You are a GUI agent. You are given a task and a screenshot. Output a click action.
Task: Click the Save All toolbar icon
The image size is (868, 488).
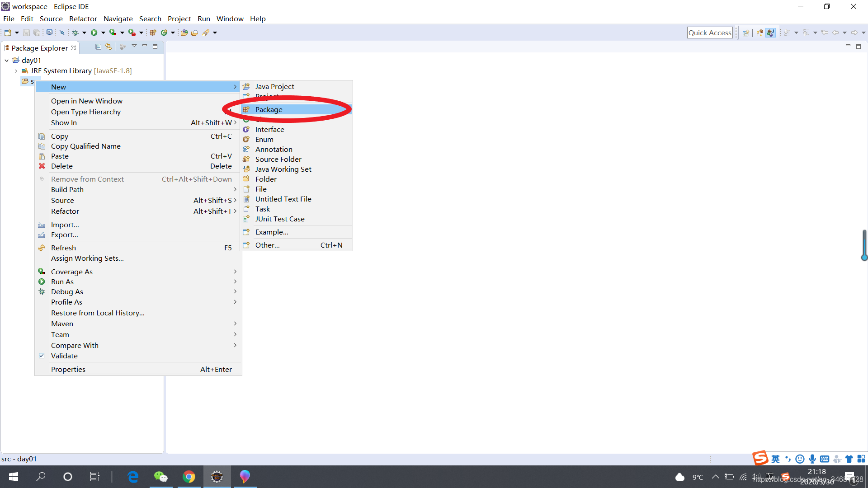coord(37,33)
